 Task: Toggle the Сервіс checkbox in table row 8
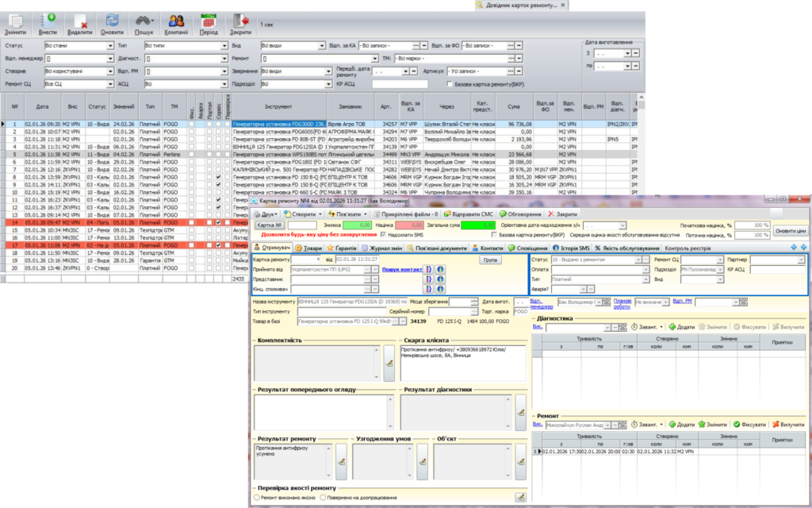pyautogui.click(x=219, y=177)
